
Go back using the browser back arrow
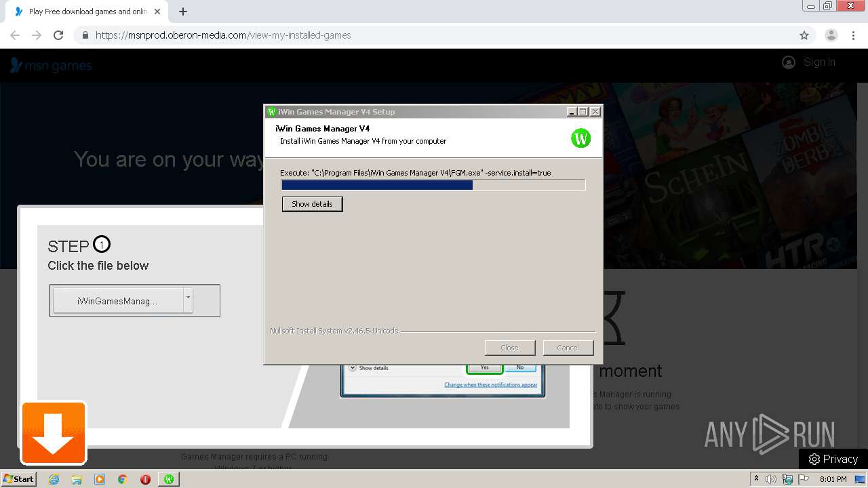click(x=15, y=35)
